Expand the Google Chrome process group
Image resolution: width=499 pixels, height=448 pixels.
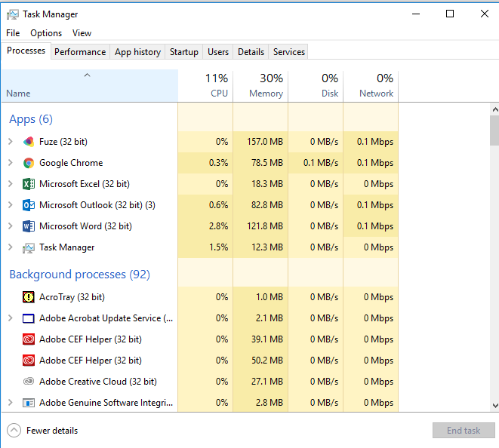click(10, 163)
